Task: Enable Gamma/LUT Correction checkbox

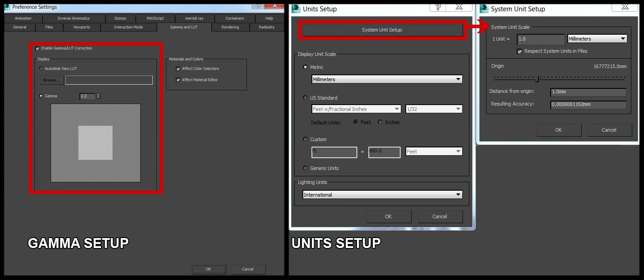Action: coord(37,49)
